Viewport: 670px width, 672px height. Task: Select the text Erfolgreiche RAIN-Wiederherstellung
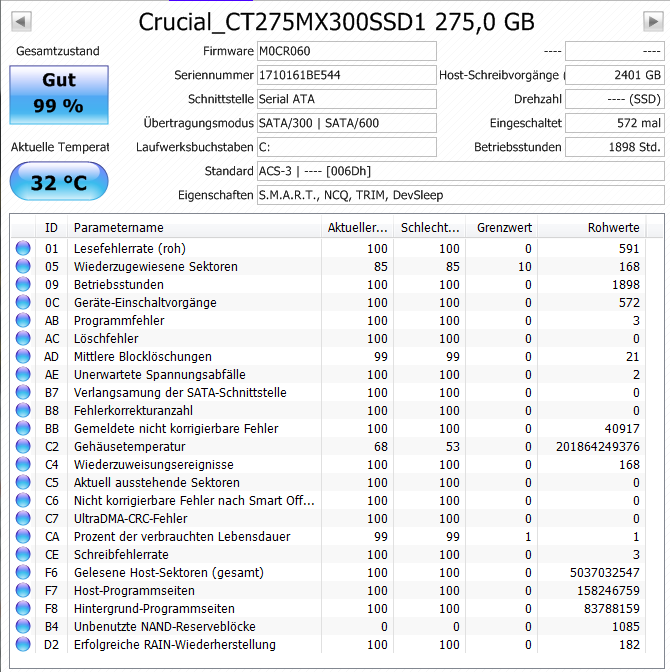pyautogui.click(x=174, y=645)
